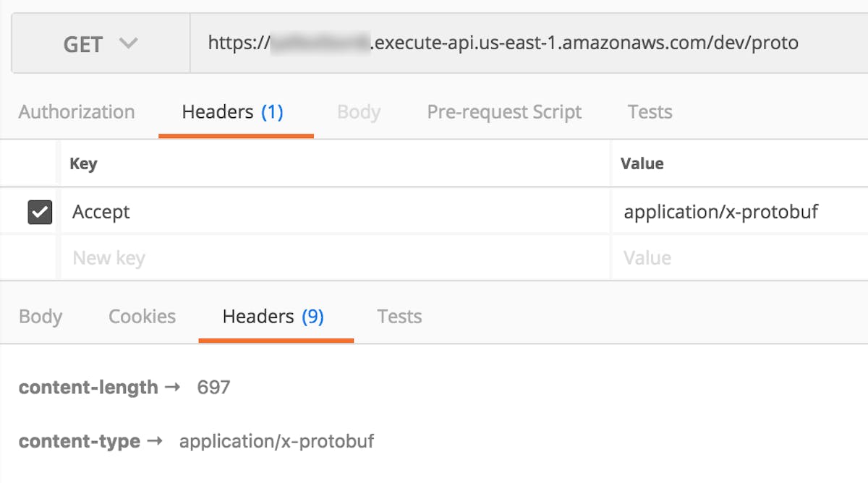
Task: Click the New key input field
Action: pyautogui.click(x=217, y=257)
